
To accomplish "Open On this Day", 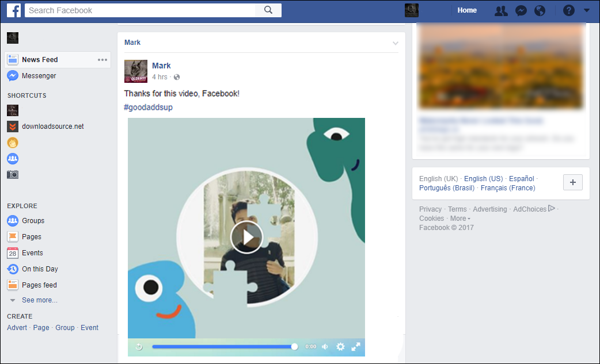I will pos(40,269).
